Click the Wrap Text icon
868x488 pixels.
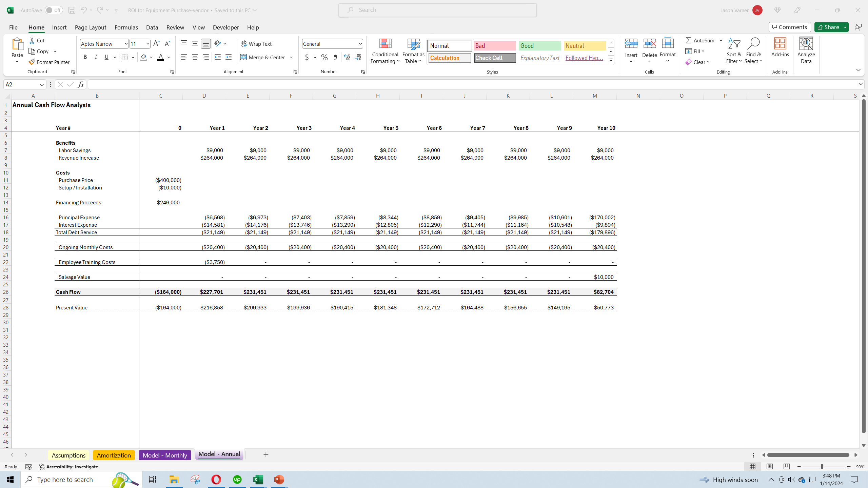point(256,43)
